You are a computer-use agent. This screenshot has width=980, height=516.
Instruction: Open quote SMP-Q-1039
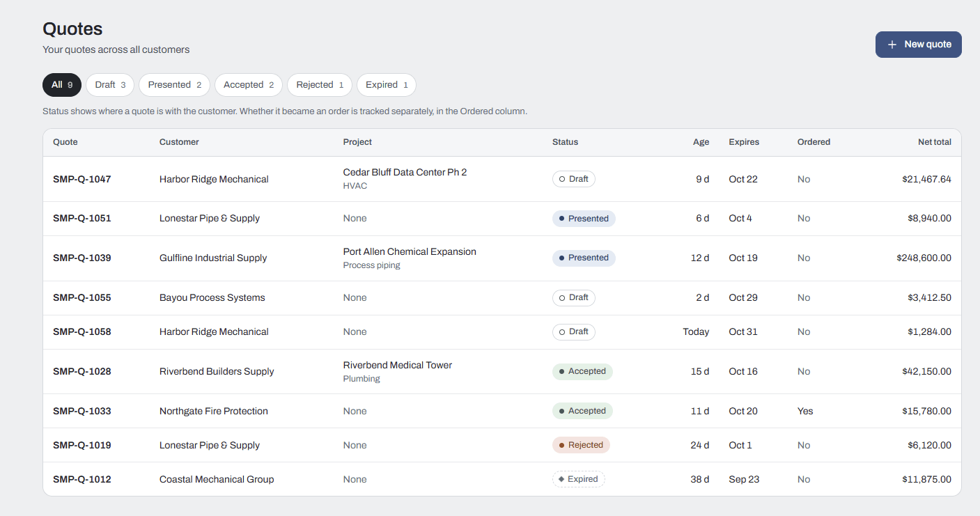coord(82,258)
